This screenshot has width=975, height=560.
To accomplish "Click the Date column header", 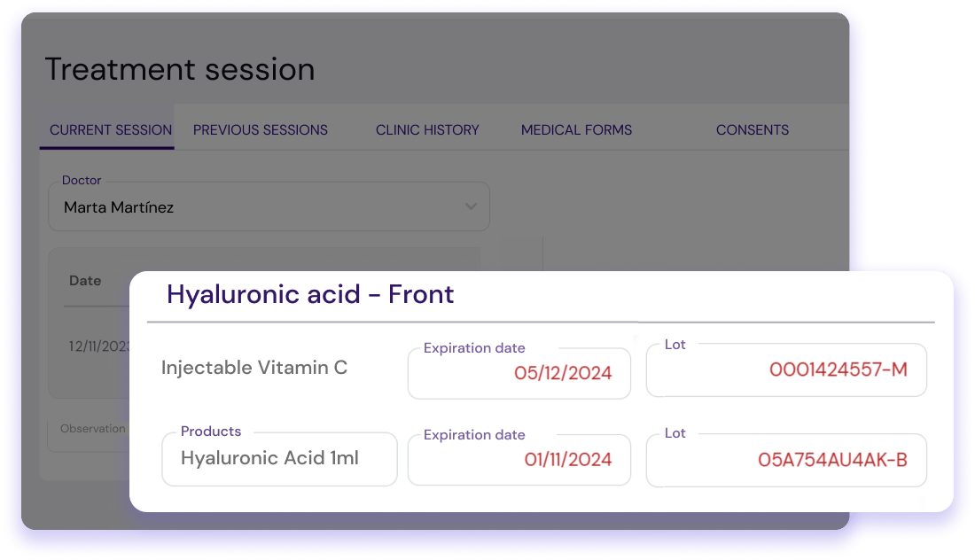I will pyautogui.click(x=85, y=281).
